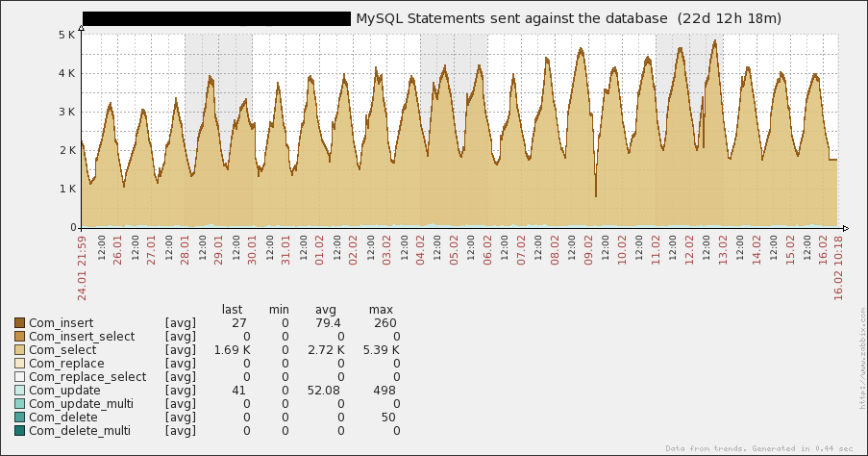Viewport: 868px width, 456px height.
Task: Click the Com_replace legend color swatch
Action: [20, 364]
